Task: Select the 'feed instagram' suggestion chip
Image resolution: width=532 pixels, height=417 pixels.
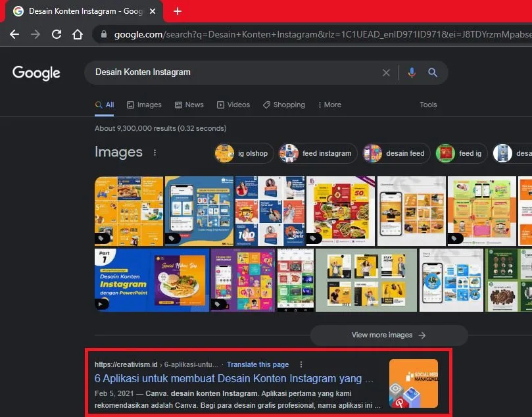Action: (317, 153)
